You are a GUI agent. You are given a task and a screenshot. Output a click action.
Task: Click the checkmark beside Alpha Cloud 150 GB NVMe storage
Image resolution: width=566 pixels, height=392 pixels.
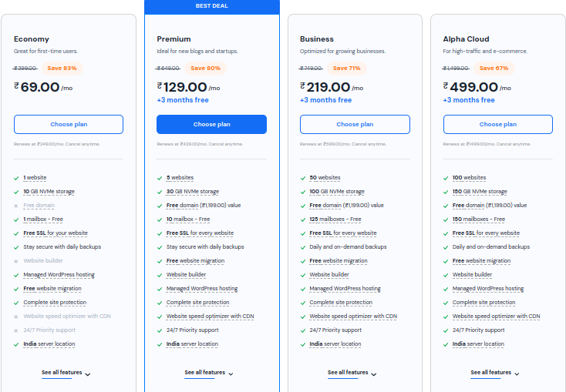tap(446, 192)
